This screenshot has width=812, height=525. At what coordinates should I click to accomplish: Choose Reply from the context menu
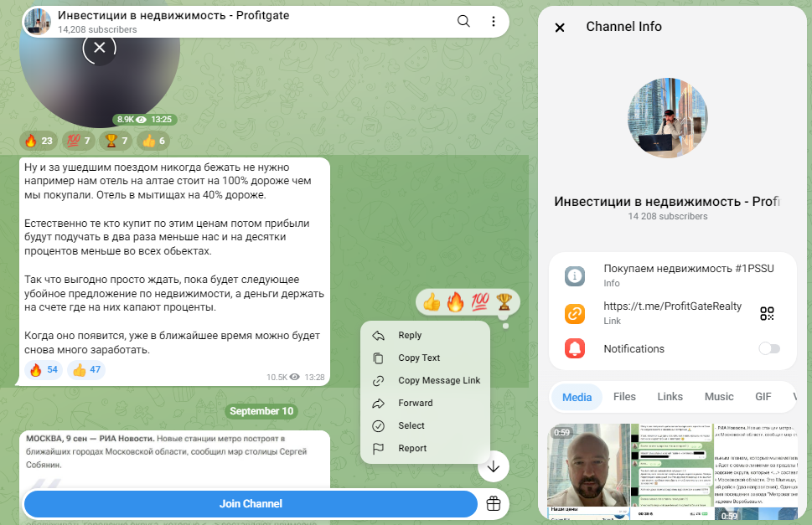pos(425,335)
